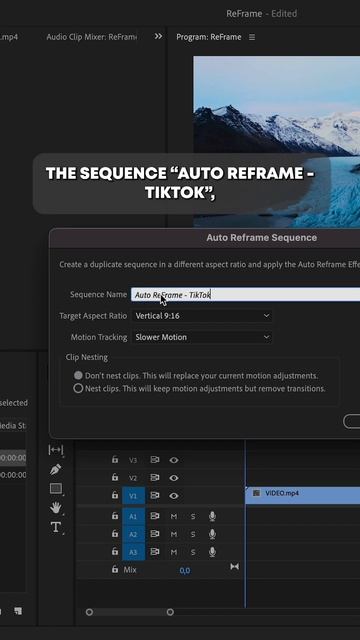This screenshot has height=640, width=360.
Task: Click left handle of timeline zoom scrollbar
Action: [x=89, y=612]
